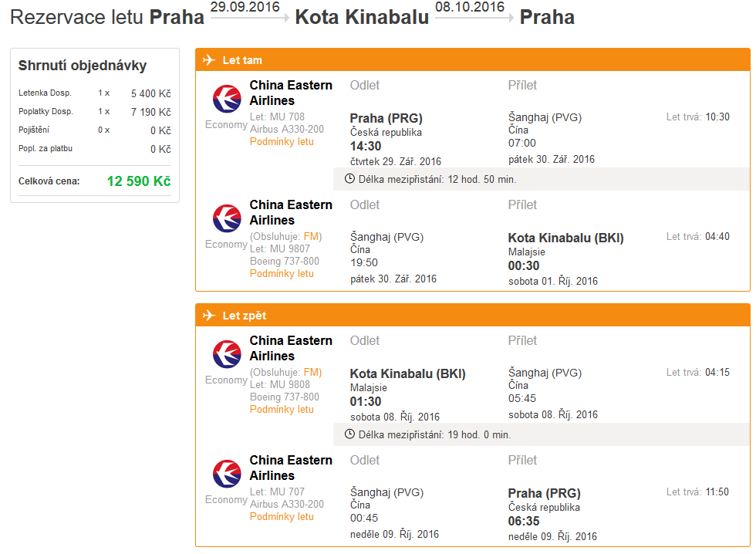Click Šanghaj (PVG) arrival at 05:45
Screen dimensions: 756x554
(545, 373)
